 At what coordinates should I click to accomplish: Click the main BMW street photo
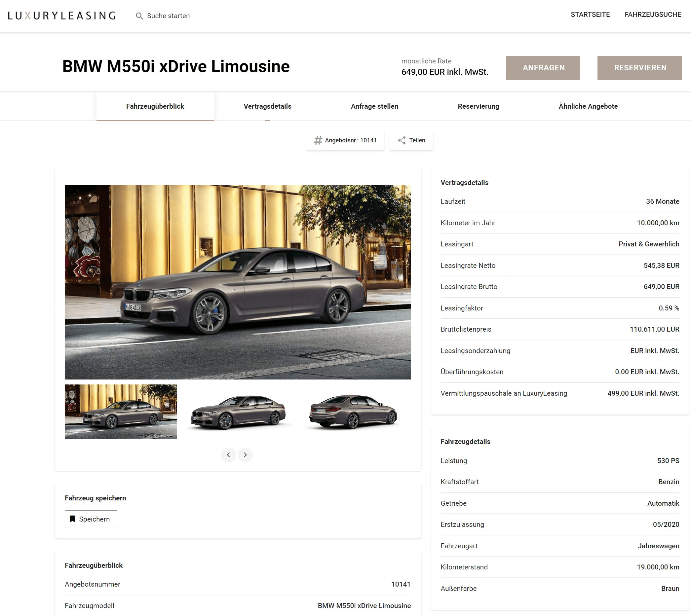pos(238,282)
